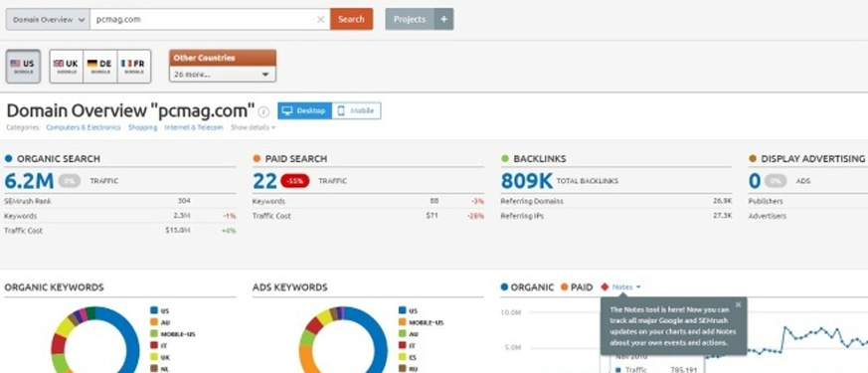The image size is (868, 373).
Task: Click the plus icon next to Projects
Action: click(444, 19)
